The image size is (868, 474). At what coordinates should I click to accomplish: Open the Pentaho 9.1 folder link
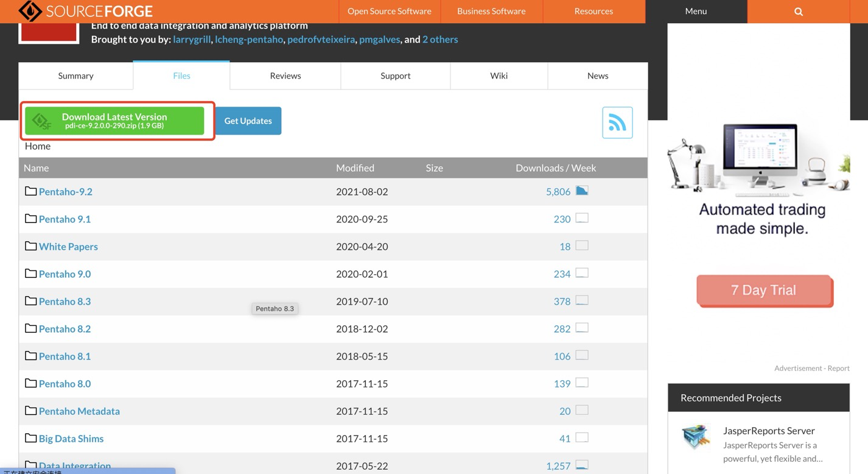[x=65, y=219]
